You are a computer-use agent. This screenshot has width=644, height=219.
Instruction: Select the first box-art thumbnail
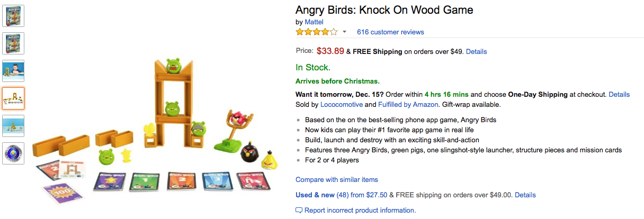[x=13, y=16]
